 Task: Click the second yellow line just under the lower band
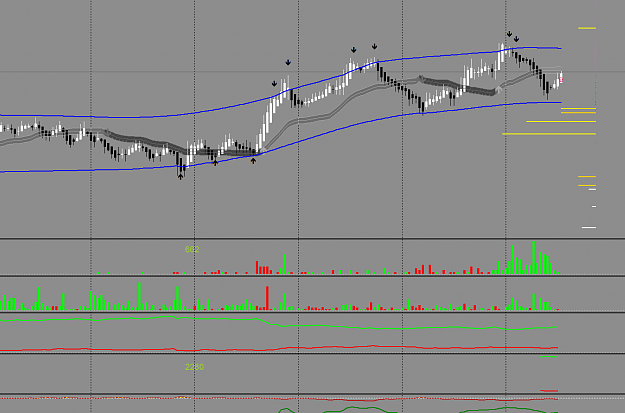pyautogui.click(x=578, y=113)
